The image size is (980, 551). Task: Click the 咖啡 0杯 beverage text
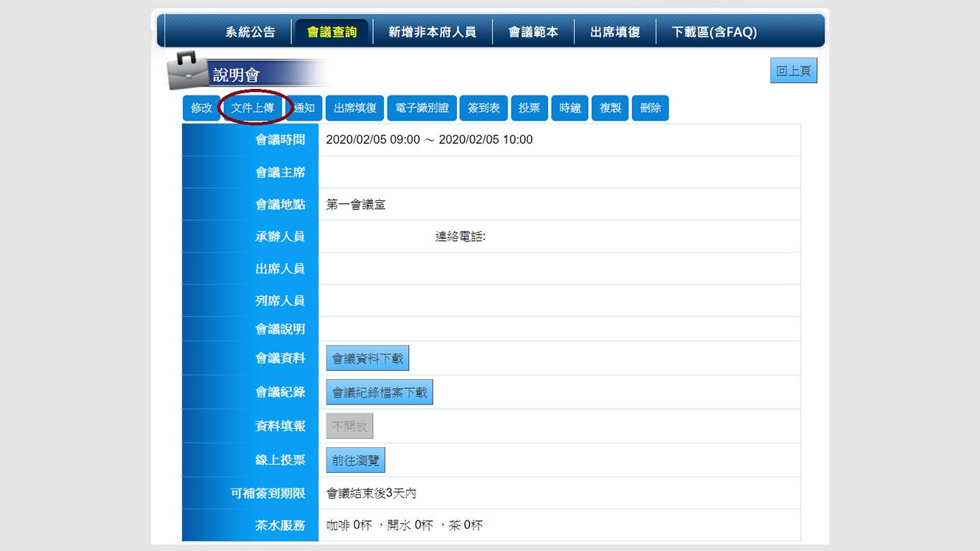click(349, 525)
